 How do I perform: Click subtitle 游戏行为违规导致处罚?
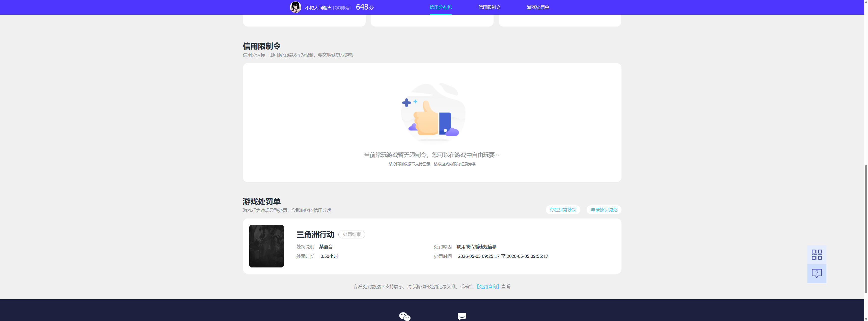point(287,210)
